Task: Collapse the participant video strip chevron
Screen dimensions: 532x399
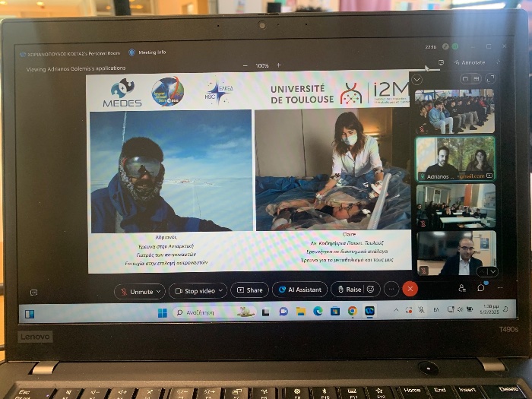Action: (x=416, y=78)
